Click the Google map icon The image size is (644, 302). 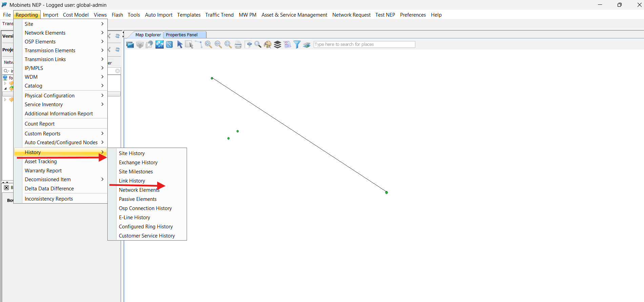pos(169,44)
